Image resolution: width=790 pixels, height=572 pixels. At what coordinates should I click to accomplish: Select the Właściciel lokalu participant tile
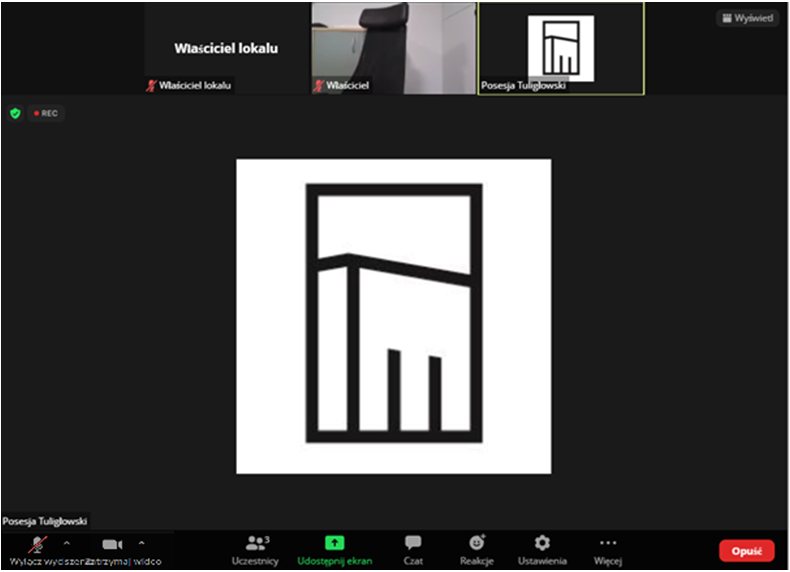pyautogui.click(x=226, y=47)
